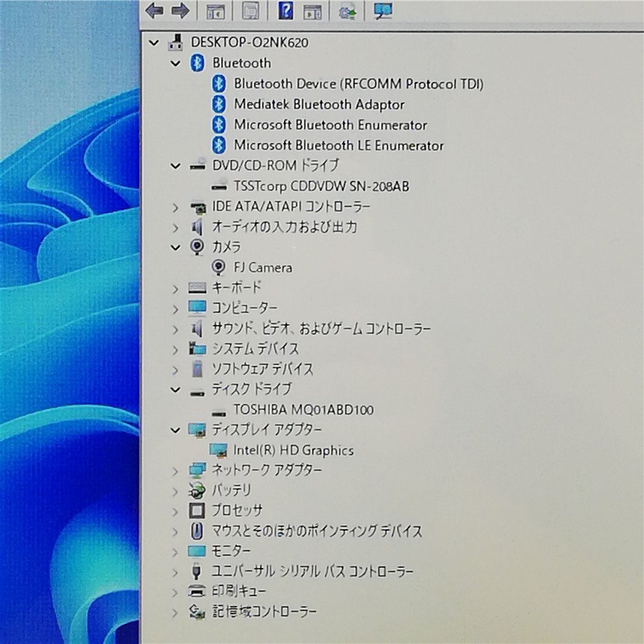Select TSSTcorp CDDVDW SN-208AB drive
644x644 pixels.
321,186
